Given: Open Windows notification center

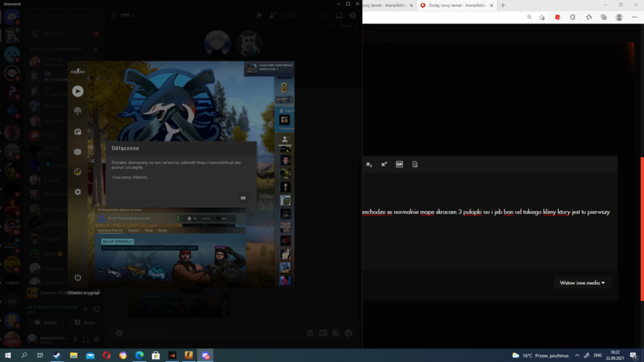Looking at the screenshot, I should click(x=634, y=356).
